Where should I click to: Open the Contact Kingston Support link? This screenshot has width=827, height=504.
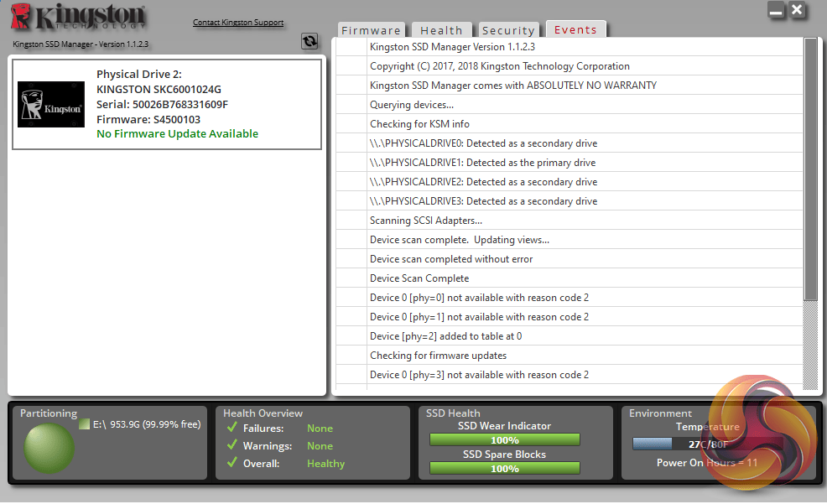pos(238,22)
